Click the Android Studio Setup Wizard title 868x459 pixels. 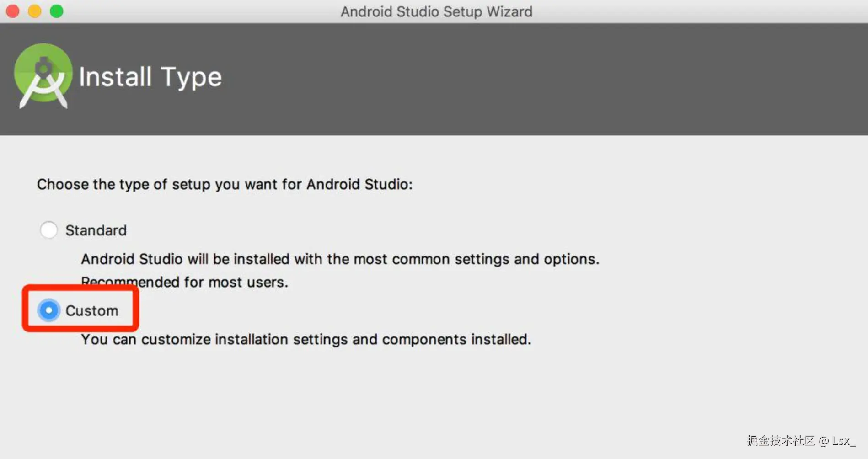tap(436, 11)
